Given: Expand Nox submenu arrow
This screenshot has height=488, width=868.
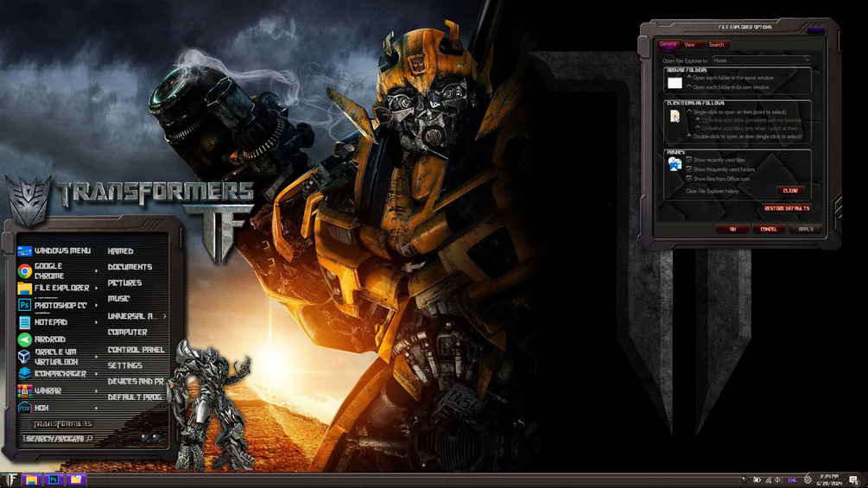Looking at the screenshot, I should 97,408.
